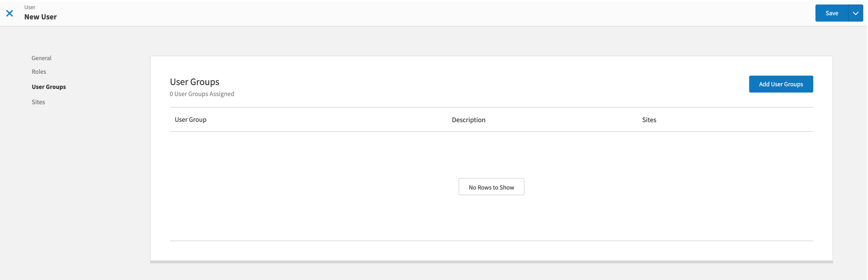Image resolution: width=868 pixels, height=280 pixels.
Task: Click empty table space under No Rows message
Action: click(x=491, y=219)
